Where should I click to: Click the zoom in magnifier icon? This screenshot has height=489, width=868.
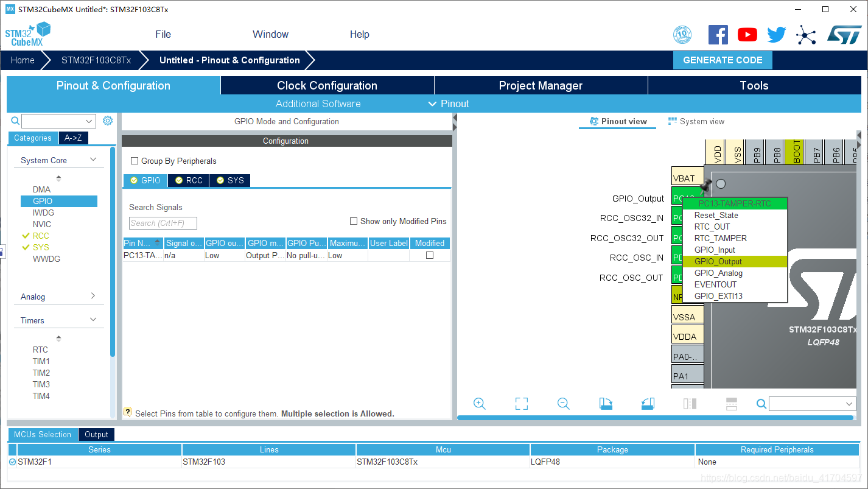(x=479, y=404)
